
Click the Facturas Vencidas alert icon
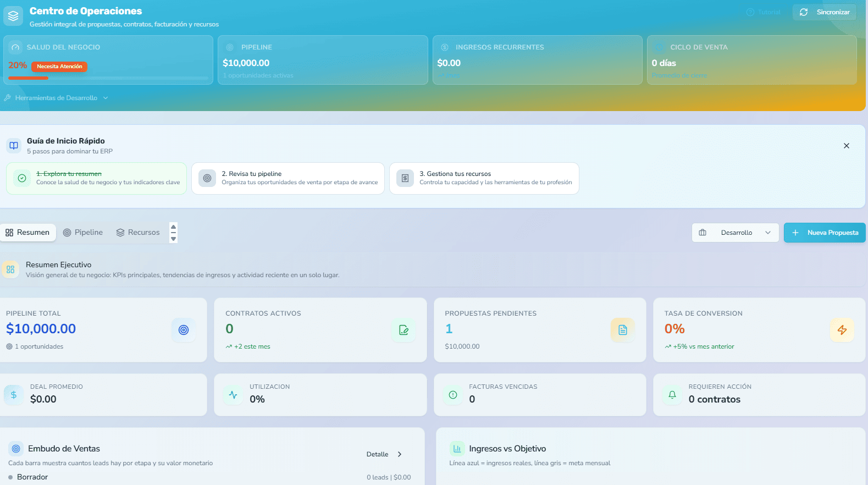point(453,395)
